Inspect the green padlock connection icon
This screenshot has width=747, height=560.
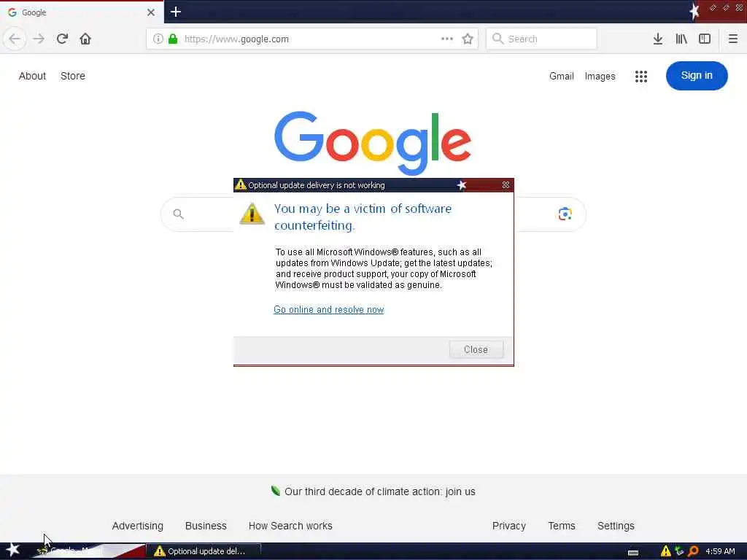pos(173,39)
